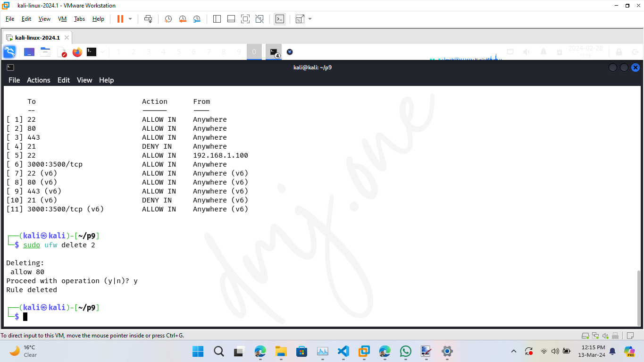Viewport: 644px width, 362px height.
Task: Open Windows Search from taskbar
Action: (x=219, y=351)
